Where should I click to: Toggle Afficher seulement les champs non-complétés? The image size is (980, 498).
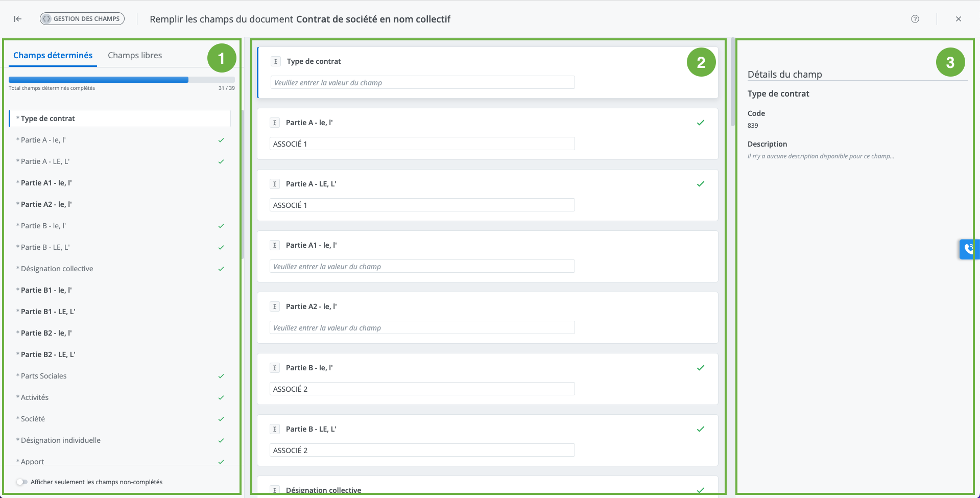(21, 482)
